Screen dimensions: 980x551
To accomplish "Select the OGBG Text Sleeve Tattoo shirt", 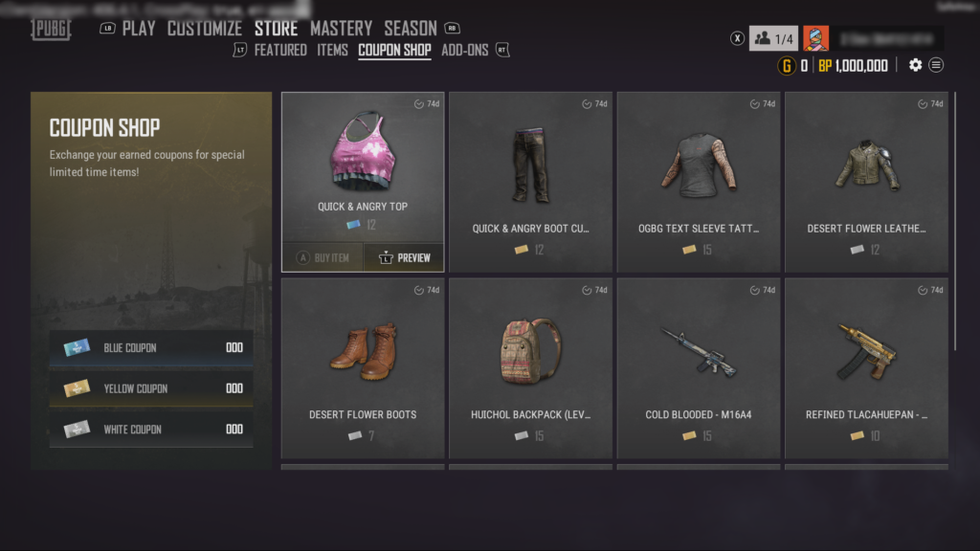I will [x=698, y=183].
